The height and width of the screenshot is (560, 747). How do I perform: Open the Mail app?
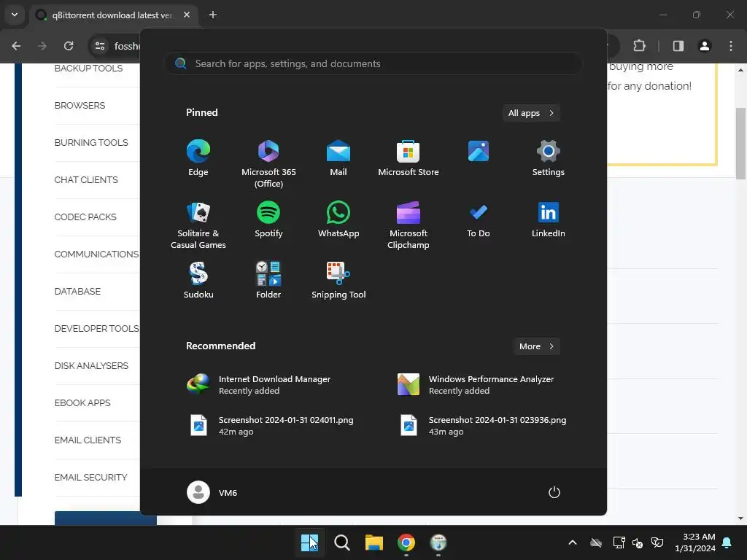338,158
